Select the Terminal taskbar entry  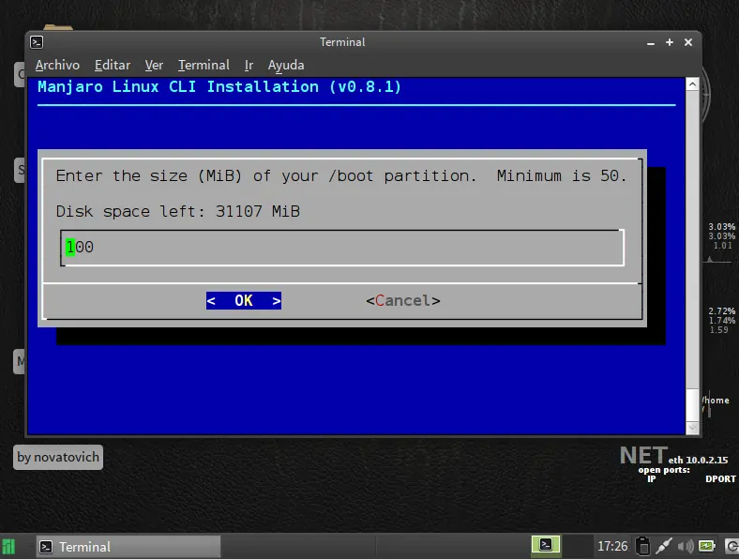128,547
